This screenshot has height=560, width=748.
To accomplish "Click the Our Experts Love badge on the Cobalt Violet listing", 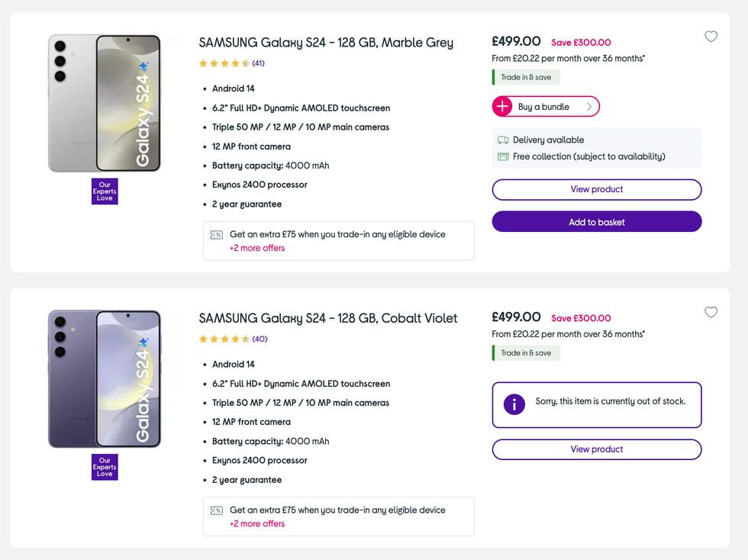I will pyautogui.click(x=105, y=466).
